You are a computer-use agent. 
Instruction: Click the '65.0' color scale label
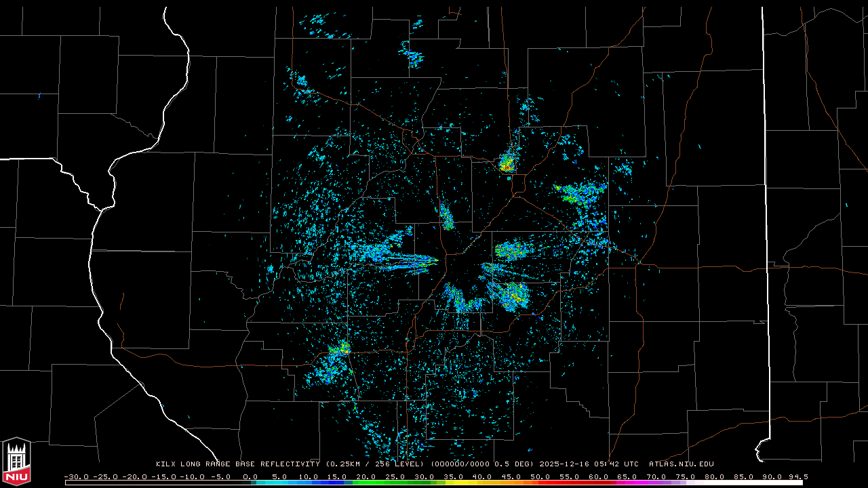tap(627, 476)
